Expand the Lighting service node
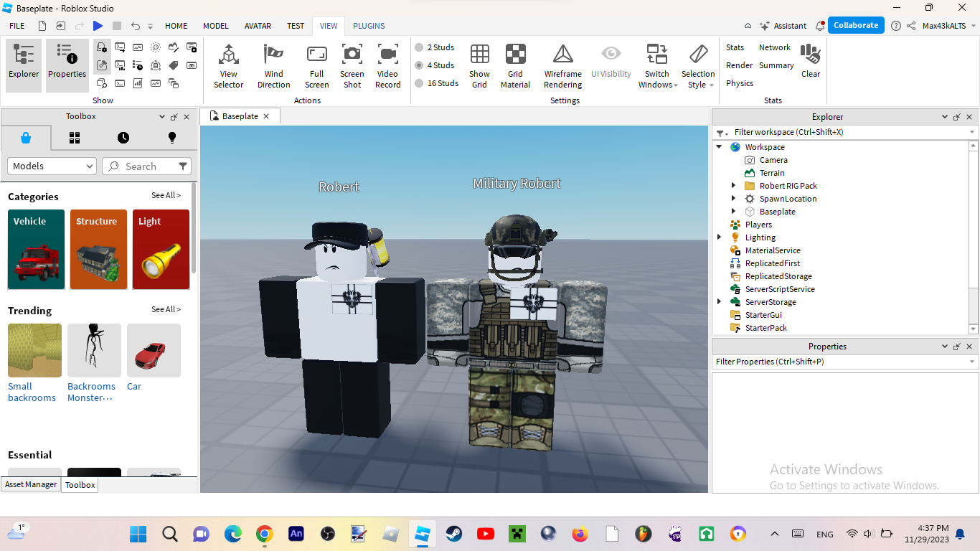The width and height of the screenshot is (980, 551). pyautogui.click(x=720, y=237)
